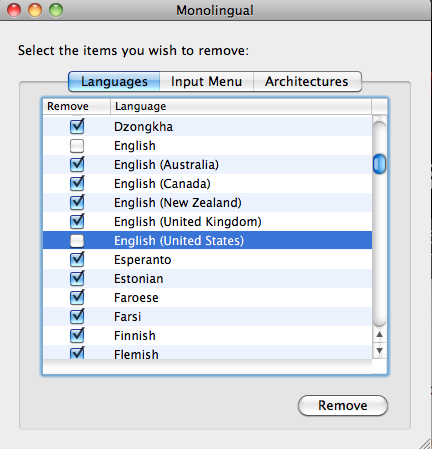
Task: Uncheck the Dzongkha remove checkbox
Action: click(77, 127)
